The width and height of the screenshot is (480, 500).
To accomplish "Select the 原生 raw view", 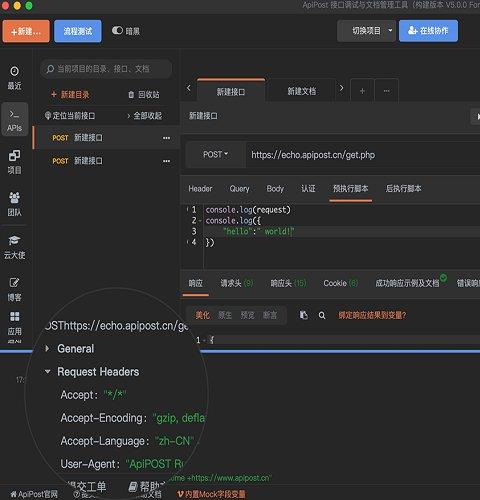I will pos(225,315).
